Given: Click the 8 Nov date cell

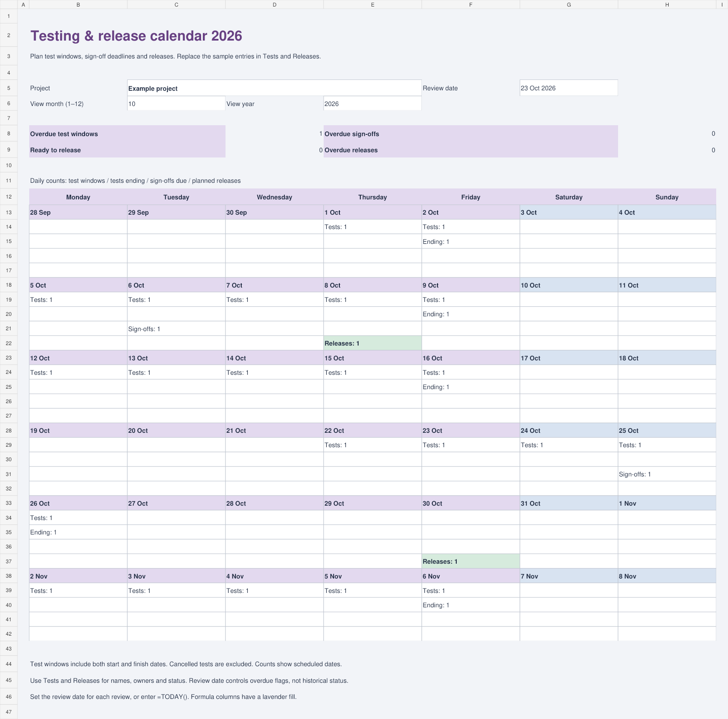Looking at the screenshot, I should tap(667, 576).
